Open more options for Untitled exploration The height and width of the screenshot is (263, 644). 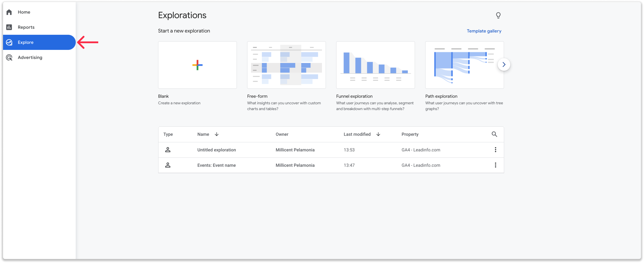point(495,150)
